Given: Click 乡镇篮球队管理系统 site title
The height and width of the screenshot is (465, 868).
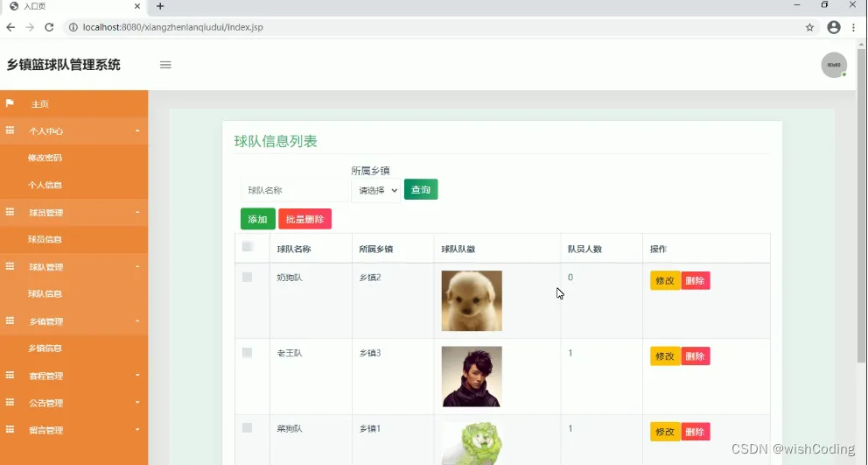Looking at the screenshot, I should [x=63, y=65].
